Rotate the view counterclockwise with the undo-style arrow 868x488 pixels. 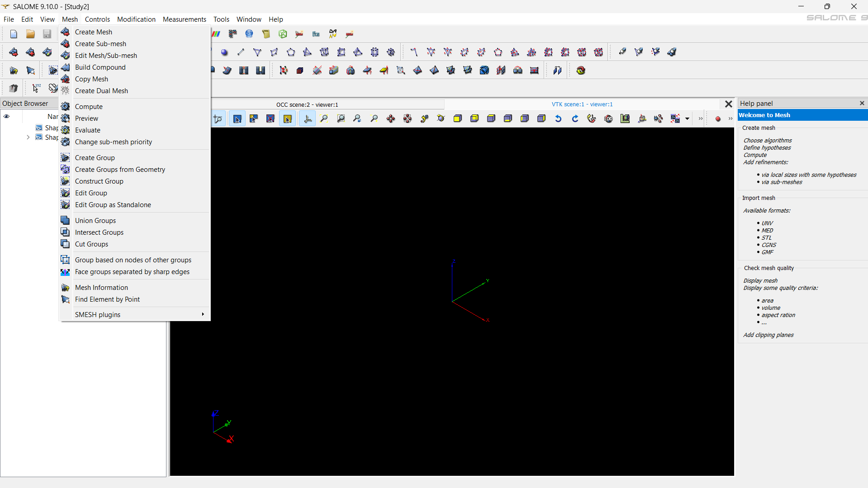pyautogui.click(x=558, y=119)
